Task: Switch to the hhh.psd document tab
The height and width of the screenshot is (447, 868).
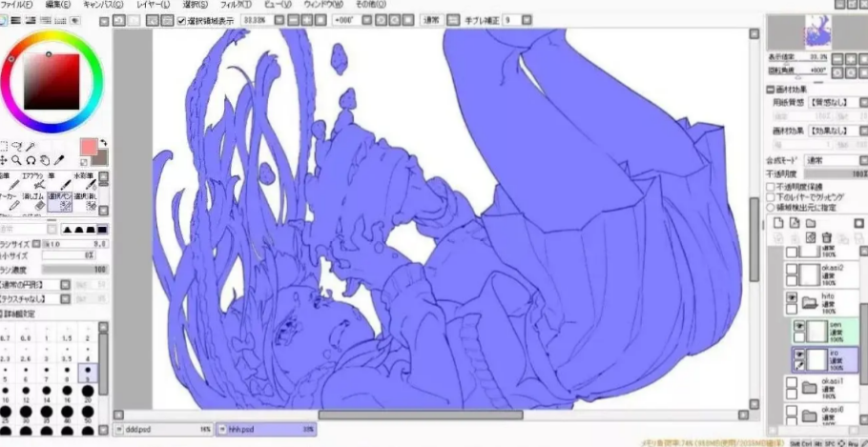Action: point(266,429)
